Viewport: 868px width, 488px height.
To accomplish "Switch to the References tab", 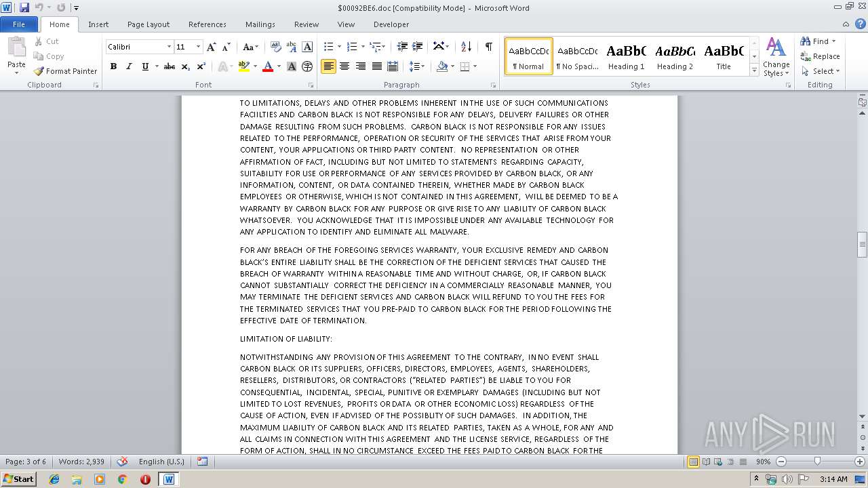I will (x=208, y=24).
